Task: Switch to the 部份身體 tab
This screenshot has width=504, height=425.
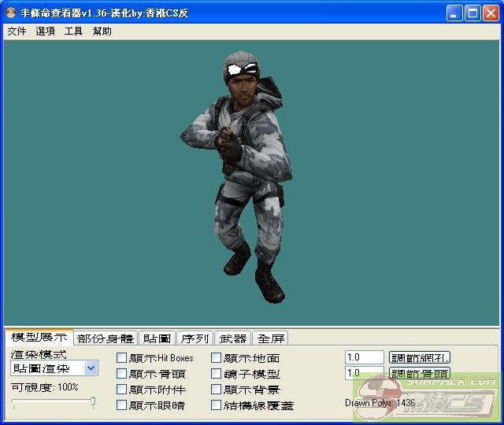Action: tap(106, 338)
